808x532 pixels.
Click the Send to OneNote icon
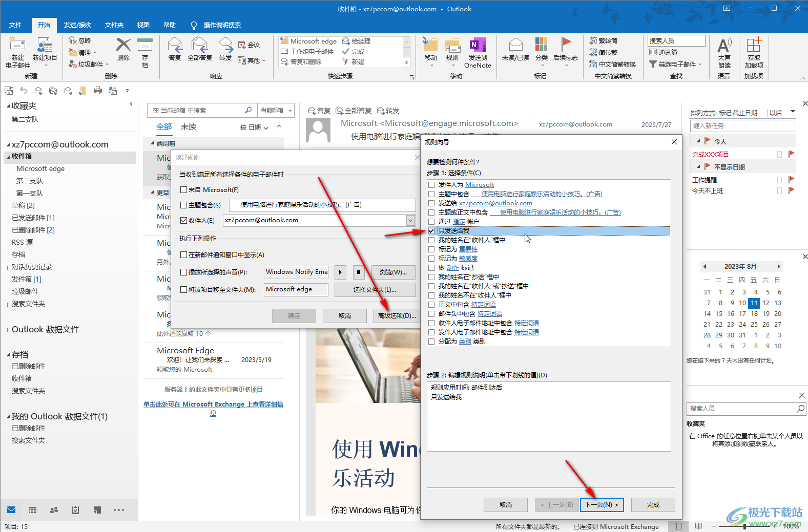point(478,45)
